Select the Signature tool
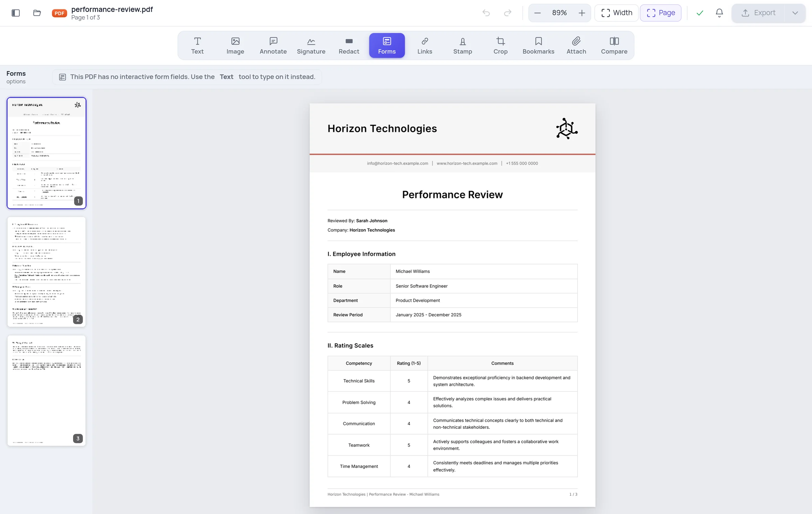The image size is (812, 514). [x=311, y=46]
